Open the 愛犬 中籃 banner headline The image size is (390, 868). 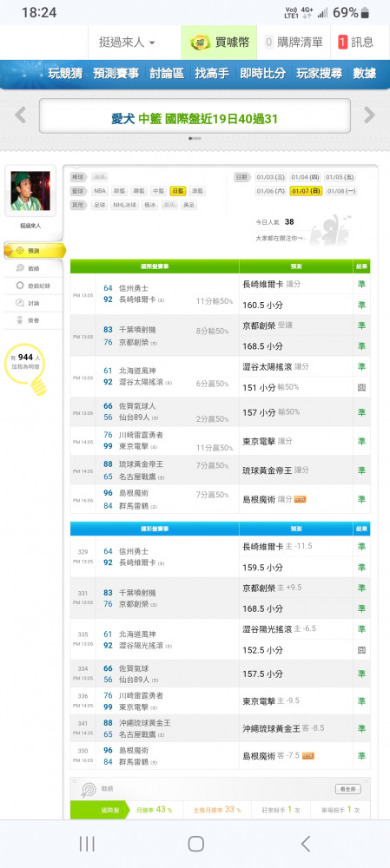point(195,118)
